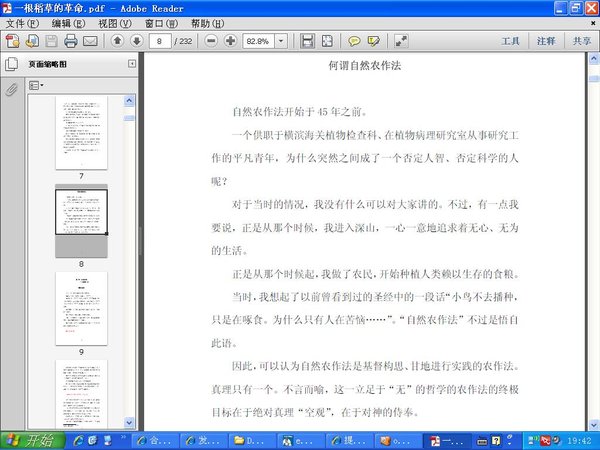Viewport: 600px width, 450px height.
Task: Open the zoom level dropdown arrow
Action: click(x=281, y=41)
